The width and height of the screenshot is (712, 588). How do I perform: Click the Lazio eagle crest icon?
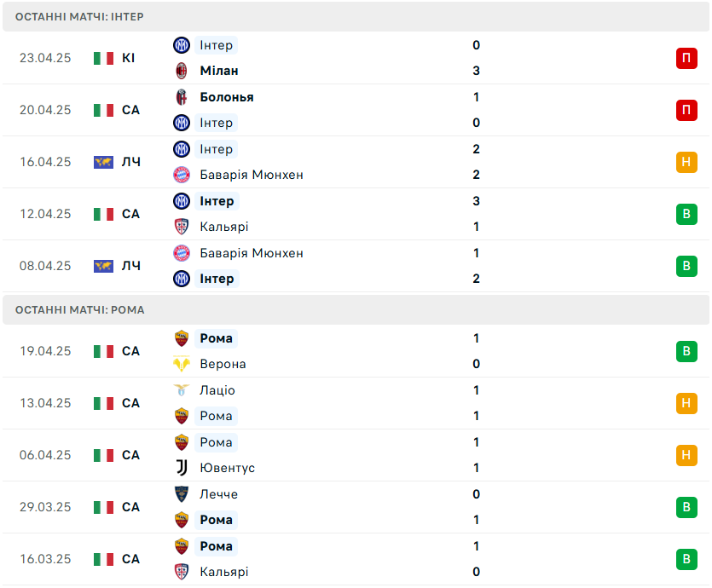click(x=181, y=390)
